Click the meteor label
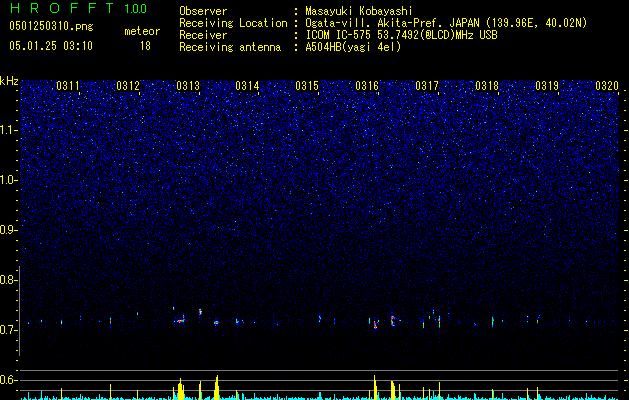629x400 pixels. 142,31
